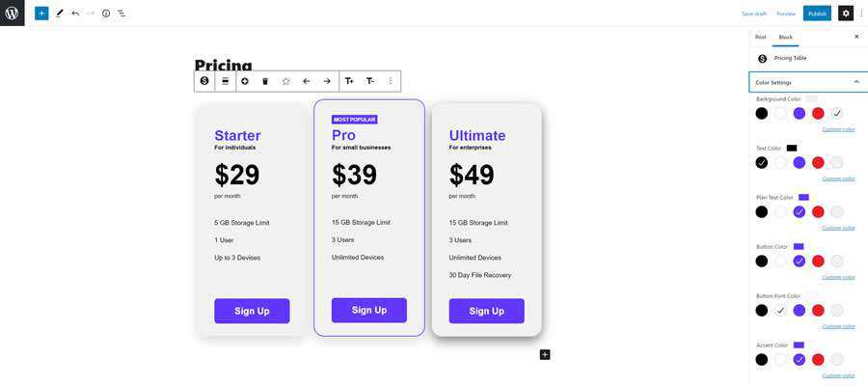Open the block list view
Viewport: 868px width, 386px height.
tap(122, 14)
